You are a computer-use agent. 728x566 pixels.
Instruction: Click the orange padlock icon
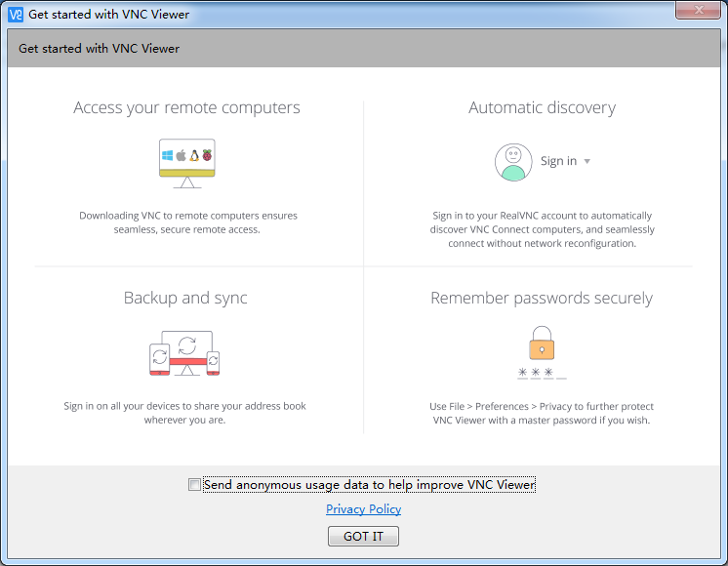click(x=542, y=343)
